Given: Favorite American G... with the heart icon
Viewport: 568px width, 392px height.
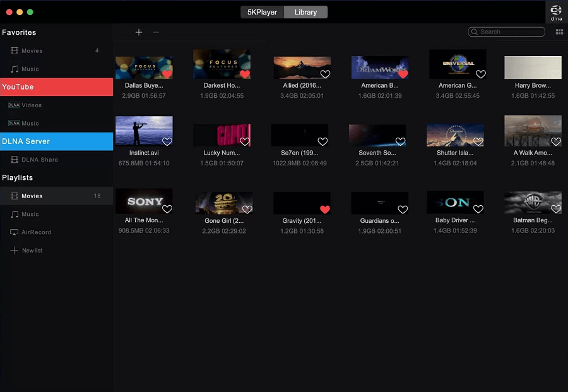Looking at the screenshot, I should pyautogui.click(x=481, y=74).
